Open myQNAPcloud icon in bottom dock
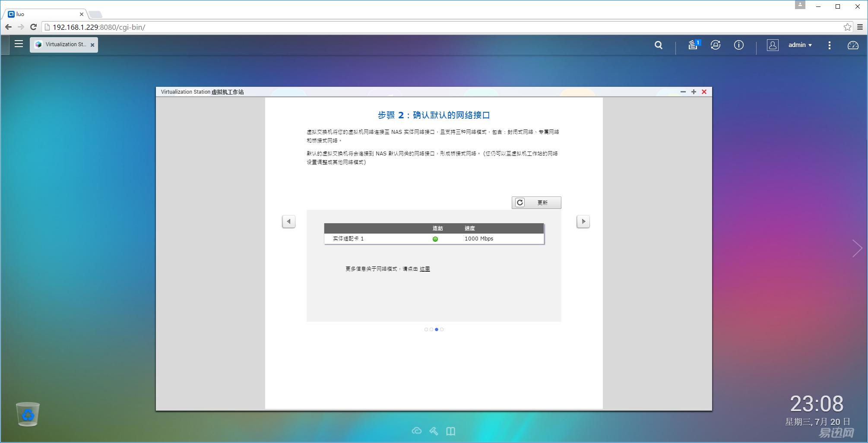Screen dimensions: 868x443 click(x=417, y=431)
